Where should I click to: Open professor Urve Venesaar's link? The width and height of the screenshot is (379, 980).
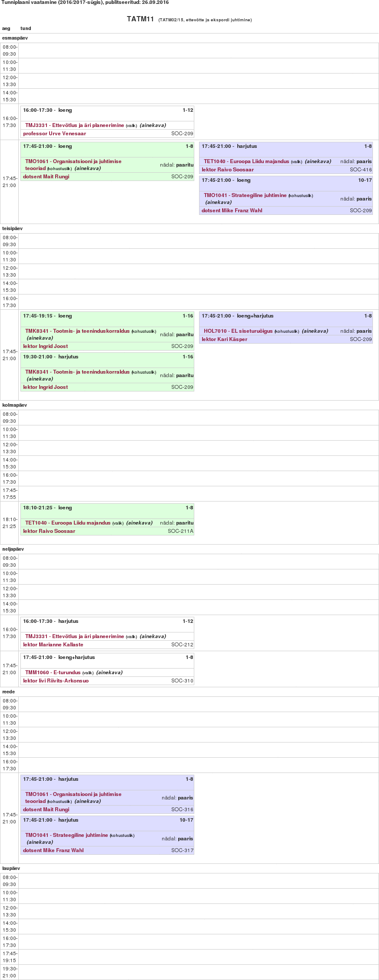coord(54,134)
